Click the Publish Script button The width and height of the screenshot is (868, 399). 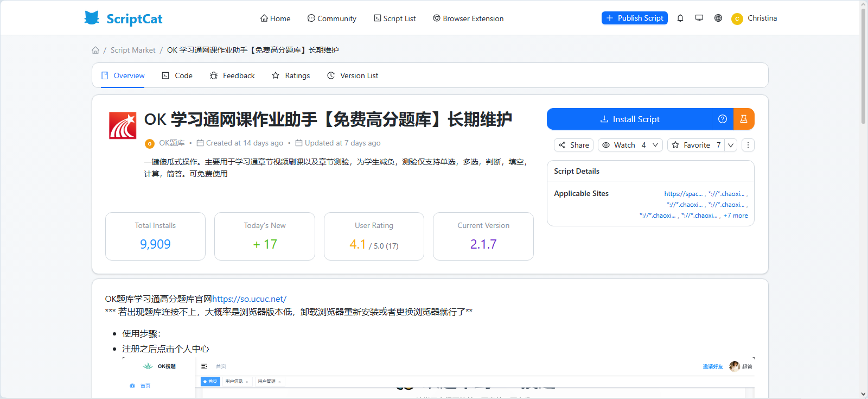[x=634, y=18]
